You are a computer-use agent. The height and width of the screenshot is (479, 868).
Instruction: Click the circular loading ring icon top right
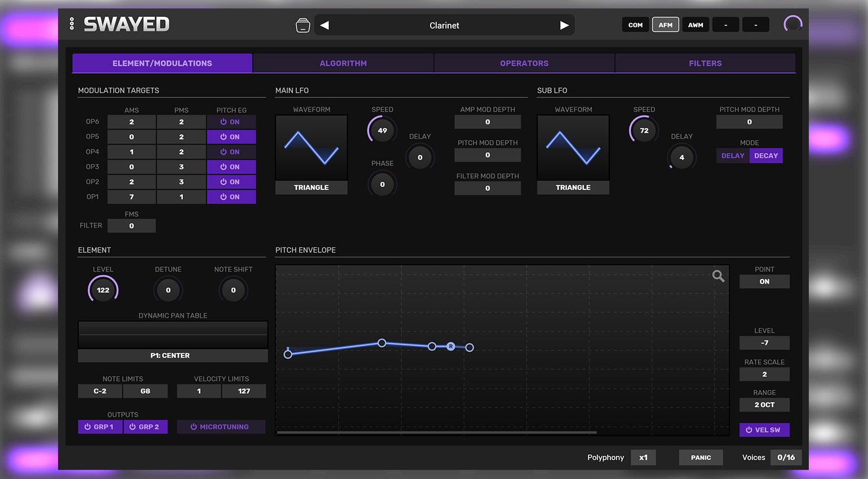pos(792,24)
